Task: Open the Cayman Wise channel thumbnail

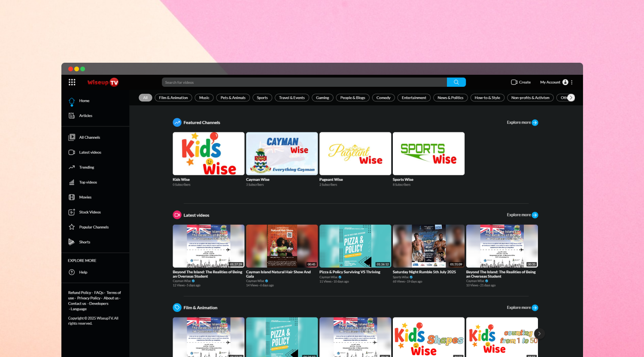Action: coord(282,153)
